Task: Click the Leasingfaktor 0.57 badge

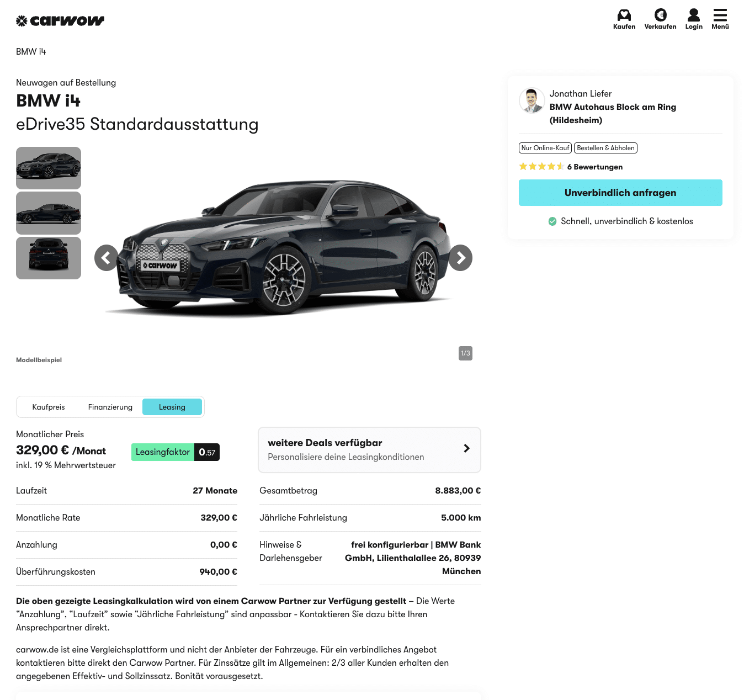Action: [176, 452]
